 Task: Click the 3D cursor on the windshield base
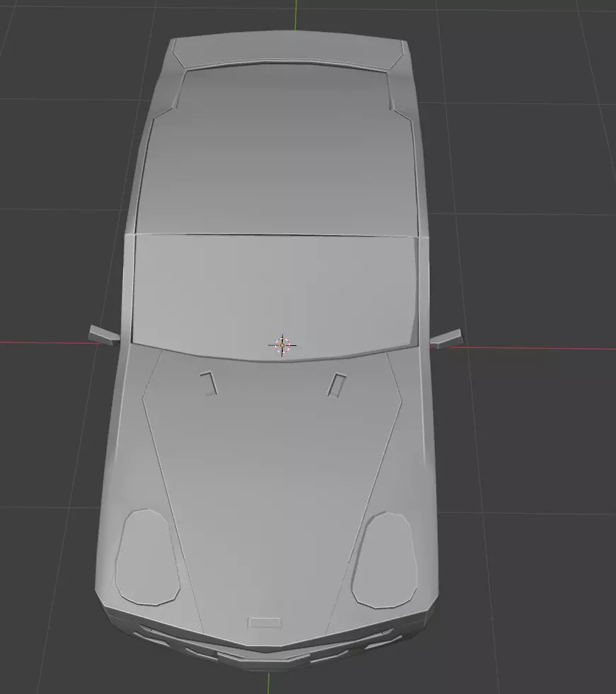pyautogui.click(x=282, y=345)
